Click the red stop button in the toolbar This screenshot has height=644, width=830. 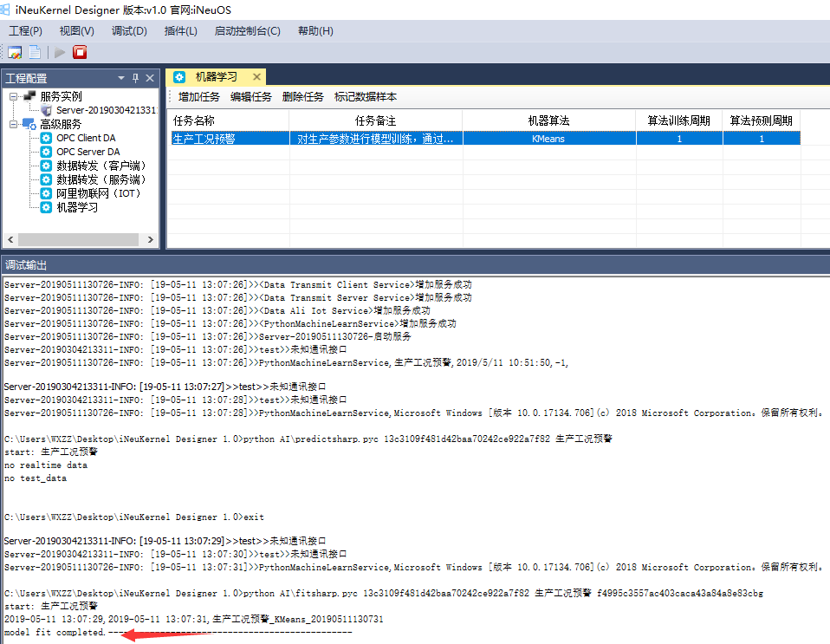pyautogui.click(x=80, y=53)
